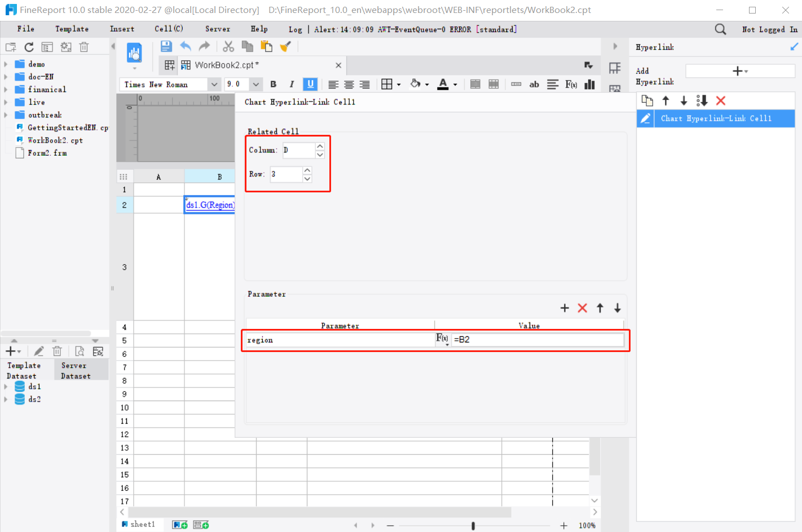Click the Undo arrow icon
The image size is (802, 532).
pyautogui.click(x=186, y=46)
